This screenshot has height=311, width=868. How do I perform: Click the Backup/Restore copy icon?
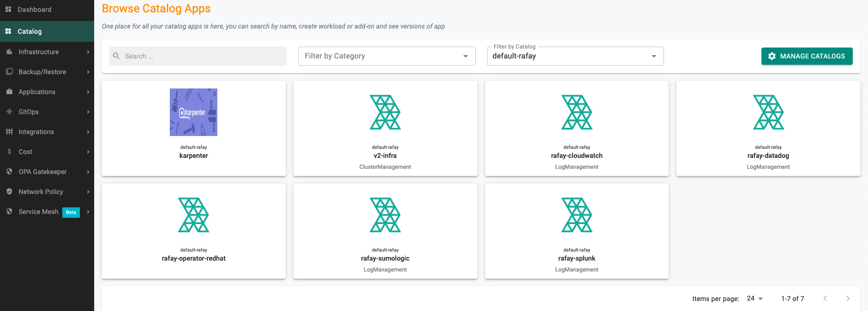tap(9, 72)
